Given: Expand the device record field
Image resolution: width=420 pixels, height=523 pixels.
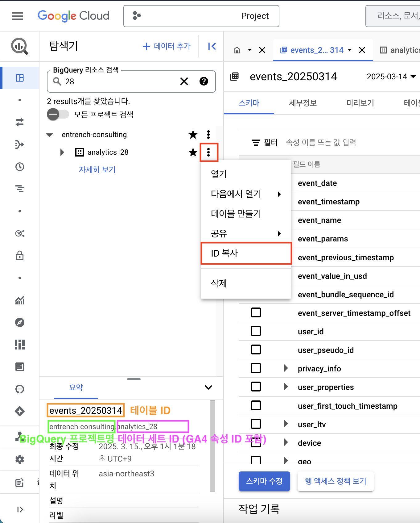Looking at the screenshot, I should [x=286, y=442].
